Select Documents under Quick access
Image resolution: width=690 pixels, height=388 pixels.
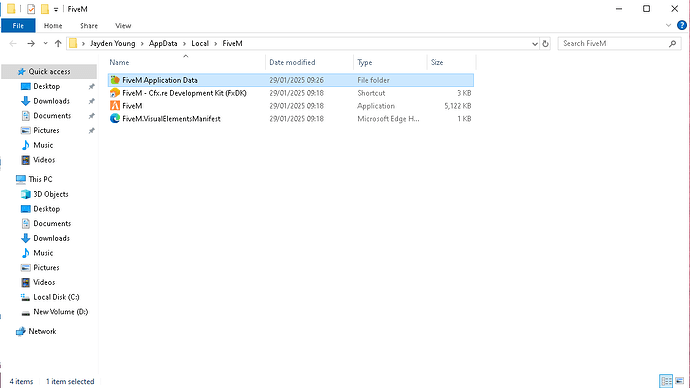pyautogui.click(x=52, y=116)
